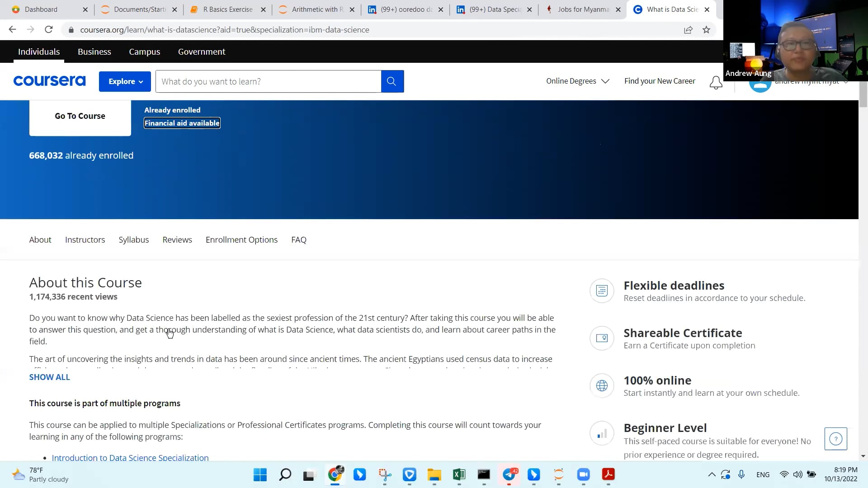Open Excel from the taskbar
This screenshot has height=488, width=868.
coord(459,474)
